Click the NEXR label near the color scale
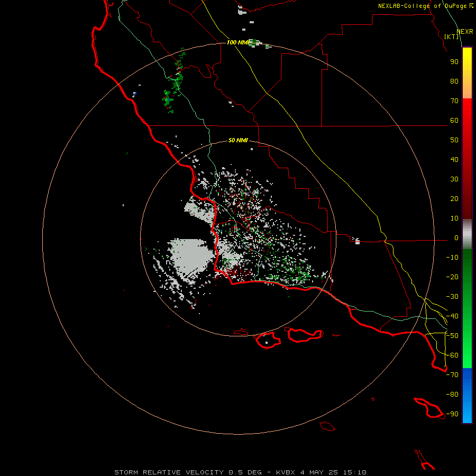 point(465,32)
